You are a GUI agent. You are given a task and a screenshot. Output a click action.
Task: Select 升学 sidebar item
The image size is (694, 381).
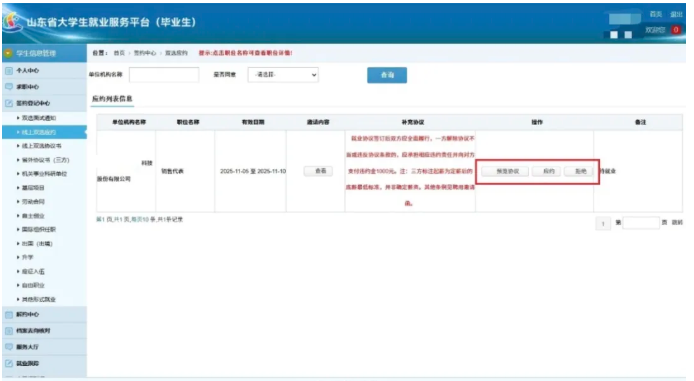tap(27, 257)
